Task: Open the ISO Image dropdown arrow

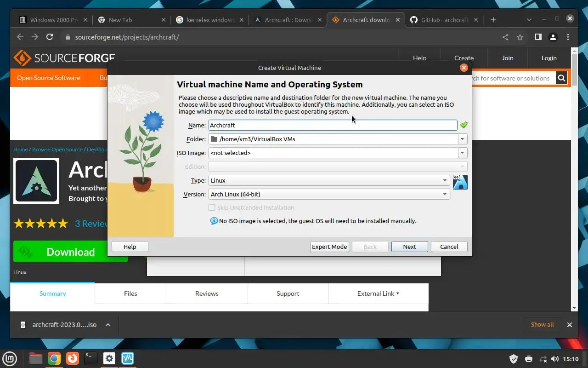Action: (x=463, y=153)
